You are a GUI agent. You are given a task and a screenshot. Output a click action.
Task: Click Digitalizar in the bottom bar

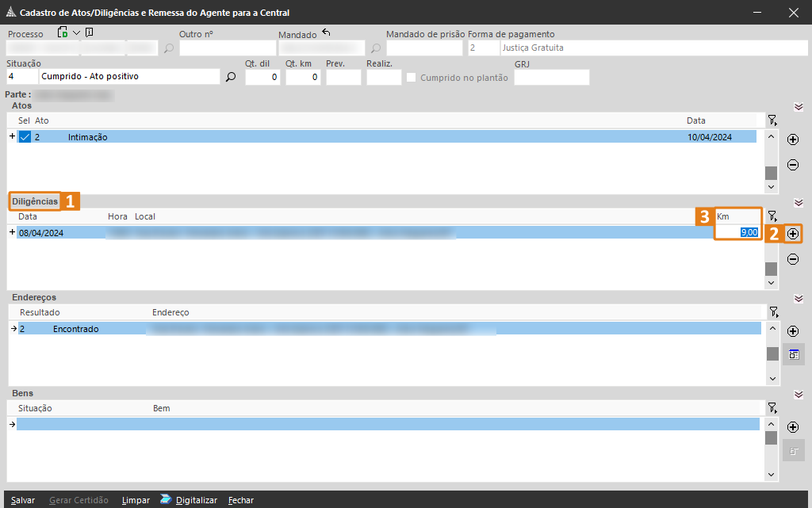[195, 500]
